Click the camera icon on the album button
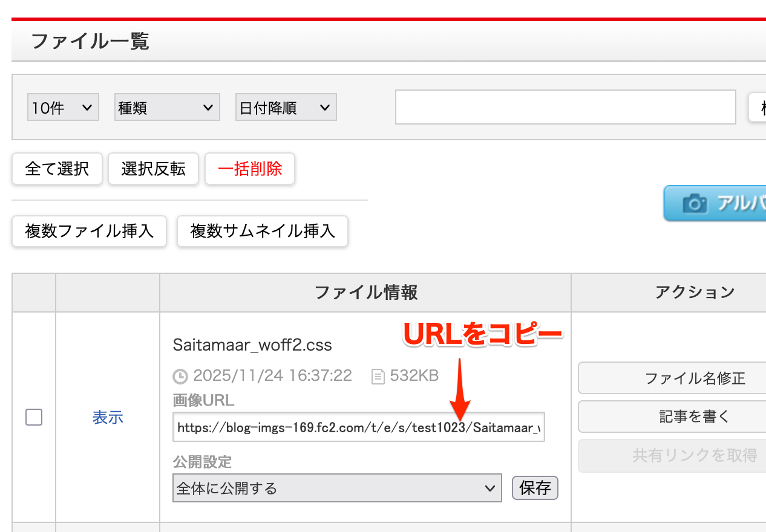The image size is (766, 532). pos(695,204)
